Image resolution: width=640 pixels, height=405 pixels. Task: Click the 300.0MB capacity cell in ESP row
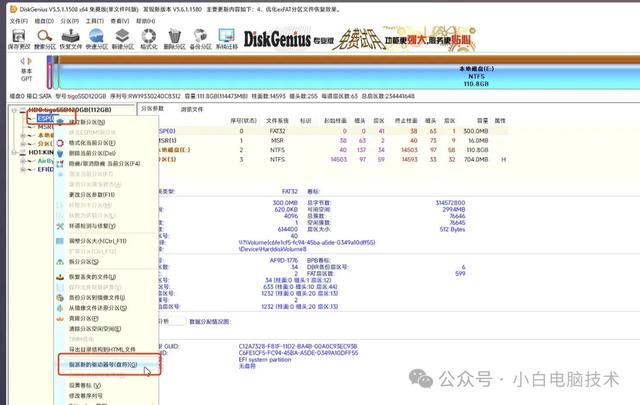pyautogui.click(x=476, y=131)
